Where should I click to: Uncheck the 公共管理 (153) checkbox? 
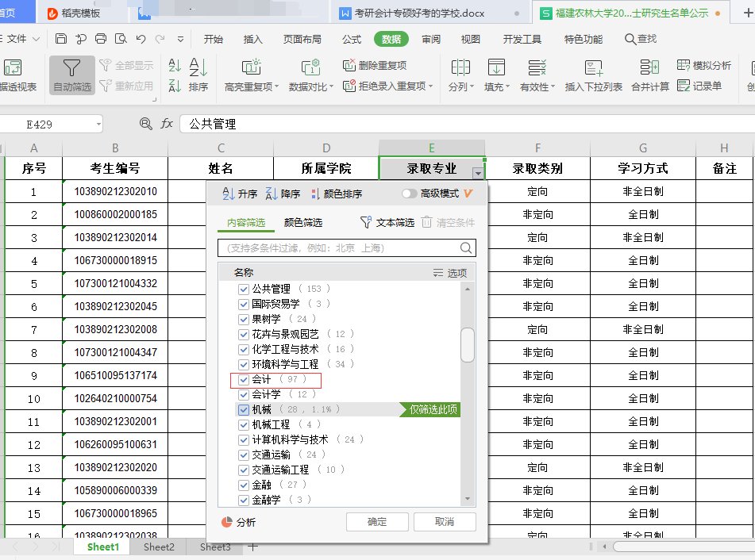click(x=244, y=290)
